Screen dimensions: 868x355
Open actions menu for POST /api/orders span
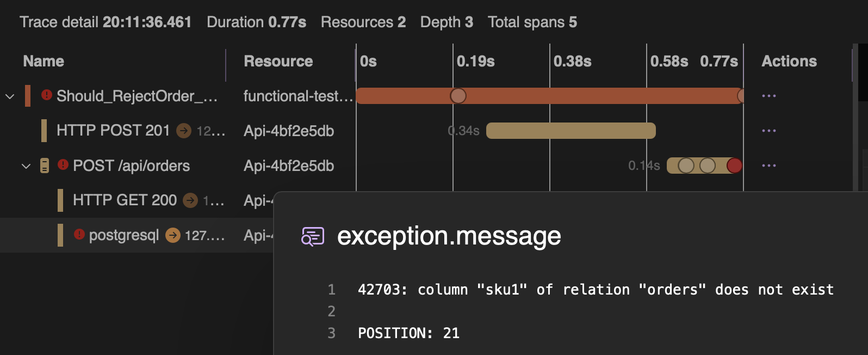(x=768, y=166)
